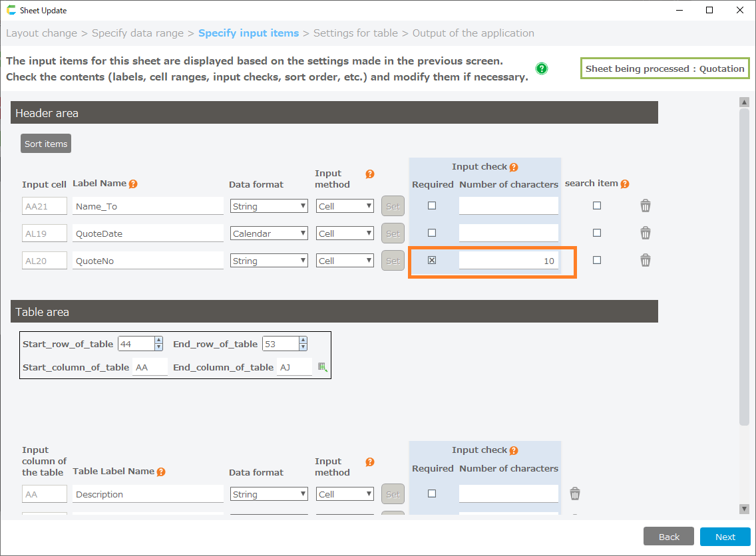Go to Specify data range step
The image size is (756, 556).
(137, 33)
